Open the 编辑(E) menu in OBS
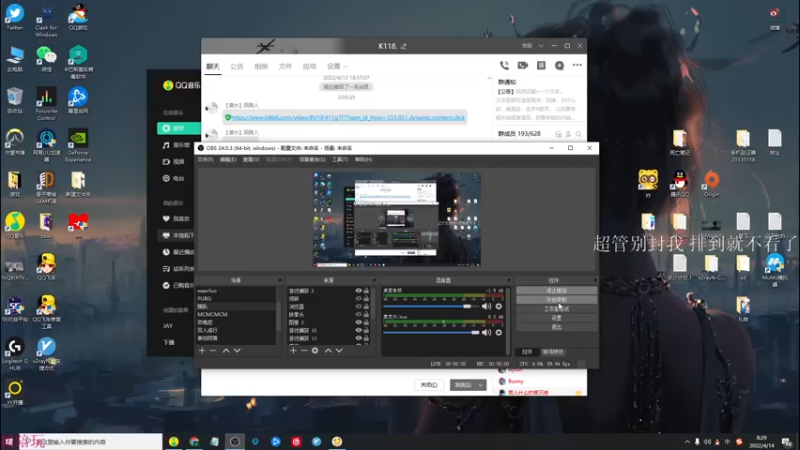Image resolution: width=800 pixels, height=450 pixels. [228, 160]
